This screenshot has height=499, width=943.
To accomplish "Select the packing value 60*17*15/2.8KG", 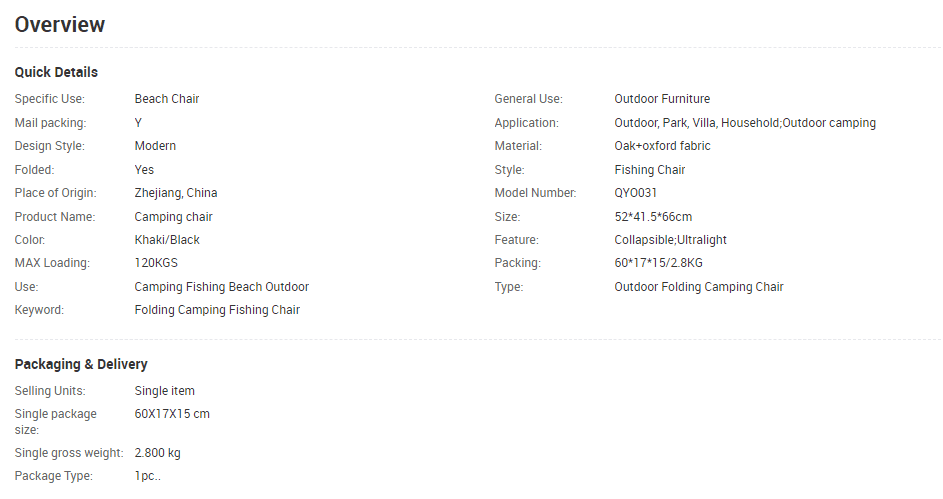I will point(658,263).
